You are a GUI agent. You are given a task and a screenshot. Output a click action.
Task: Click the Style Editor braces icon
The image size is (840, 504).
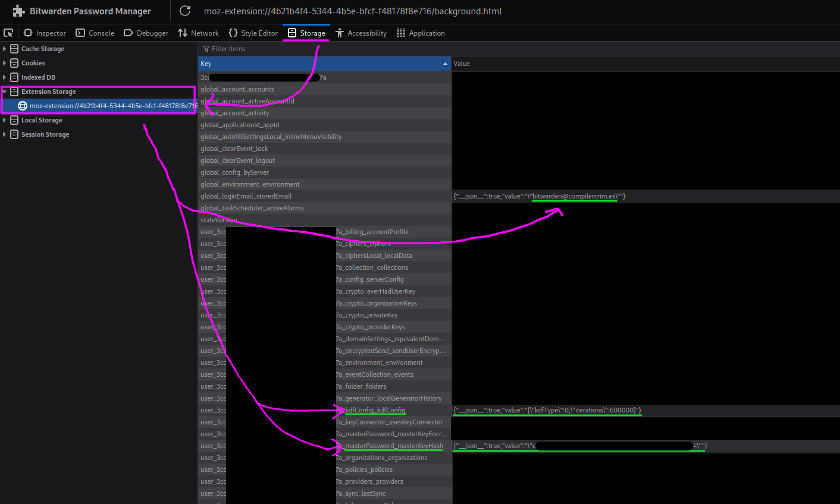(x=233, y=33)
